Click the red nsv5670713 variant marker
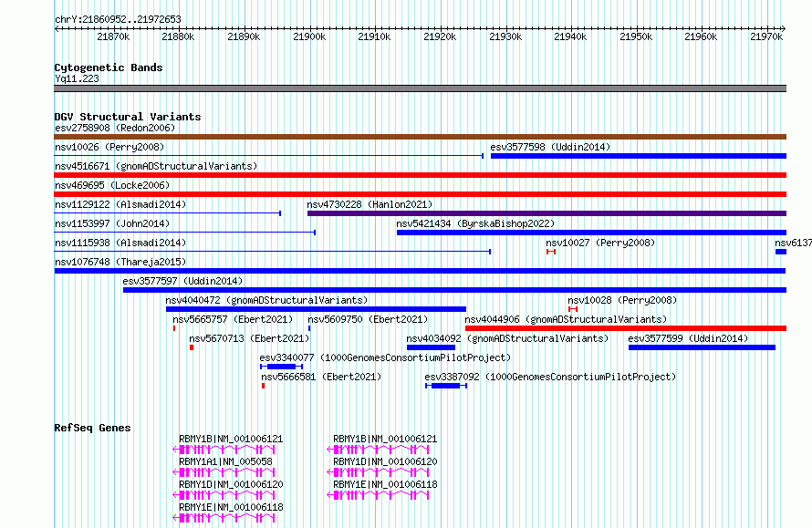The width and height of the screenshot is (812, 528). [192, 347]
